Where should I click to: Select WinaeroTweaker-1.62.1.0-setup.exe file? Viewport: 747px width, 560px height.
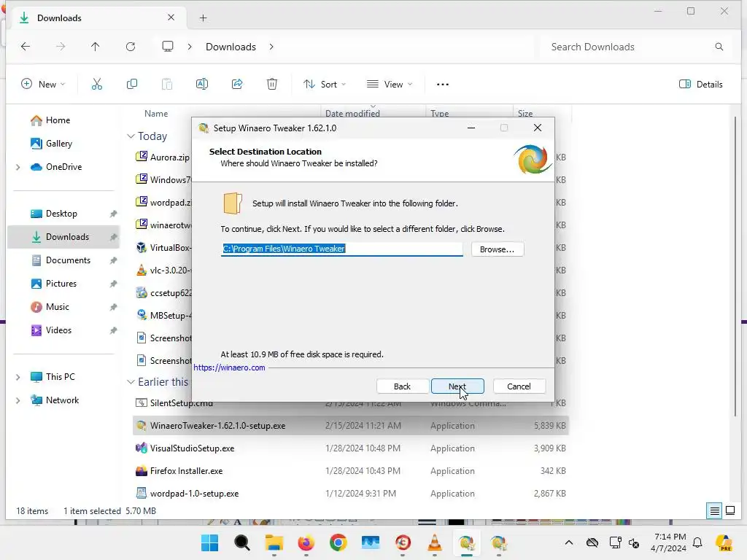pyautogui.click(x=350, y=426)
